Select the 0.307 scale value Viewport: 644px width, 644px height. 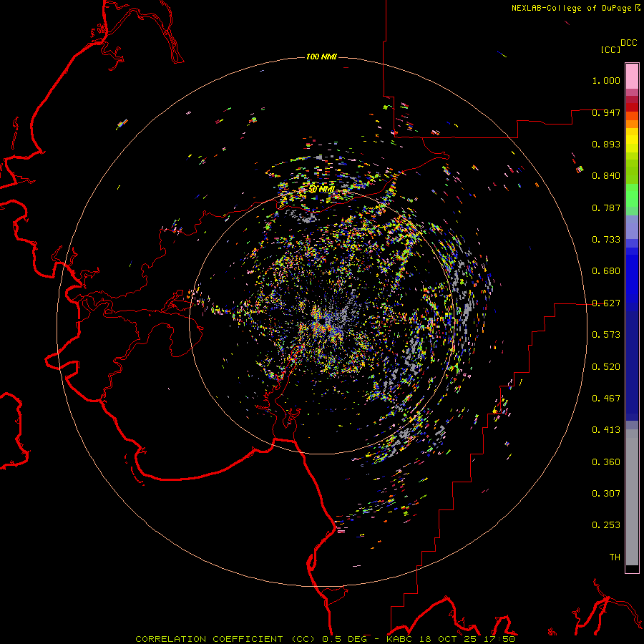click(606, 494)
